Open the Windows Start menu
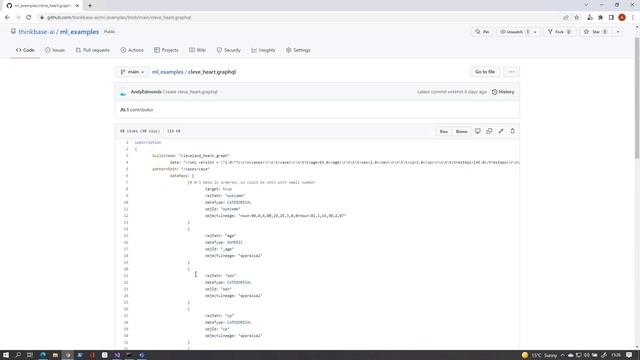The image size is (640, 360). [x=6, y=355]
